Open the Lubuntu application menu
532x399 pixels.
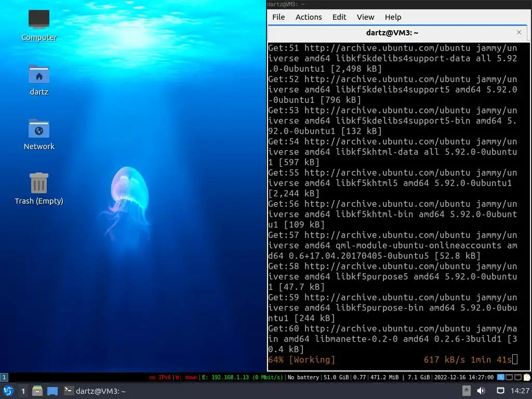8,391
